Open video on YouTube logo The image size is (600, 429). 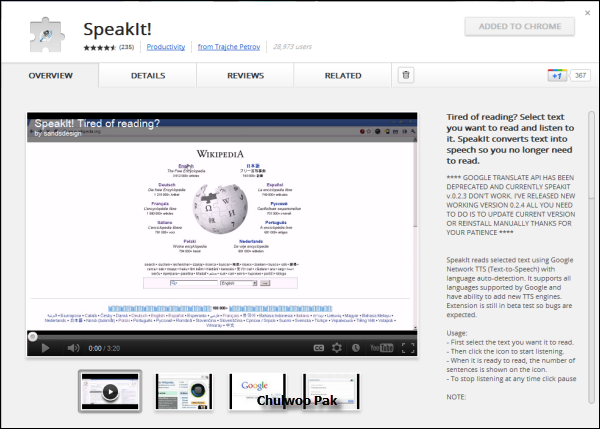382,348
